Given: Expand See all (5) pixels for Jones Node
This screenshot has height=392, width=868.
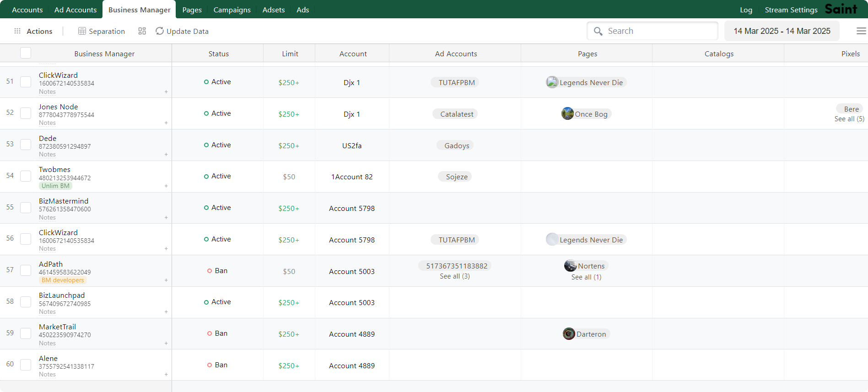Looking at the screenshot, I should point(849,119).
